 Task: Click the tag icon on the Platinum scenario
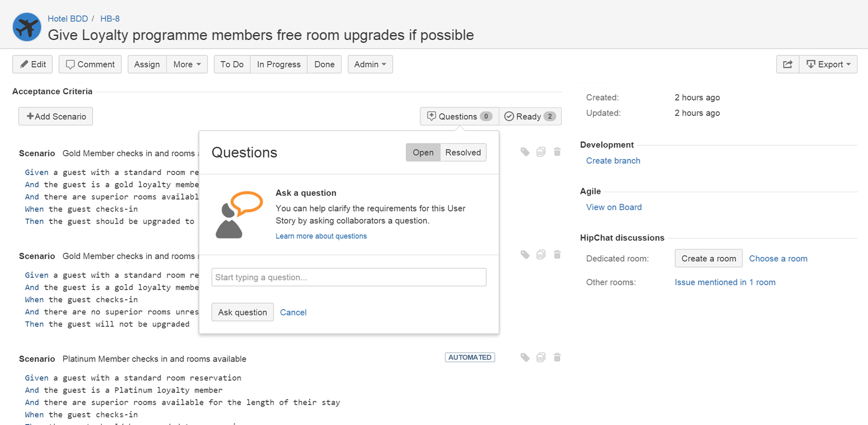525,357
